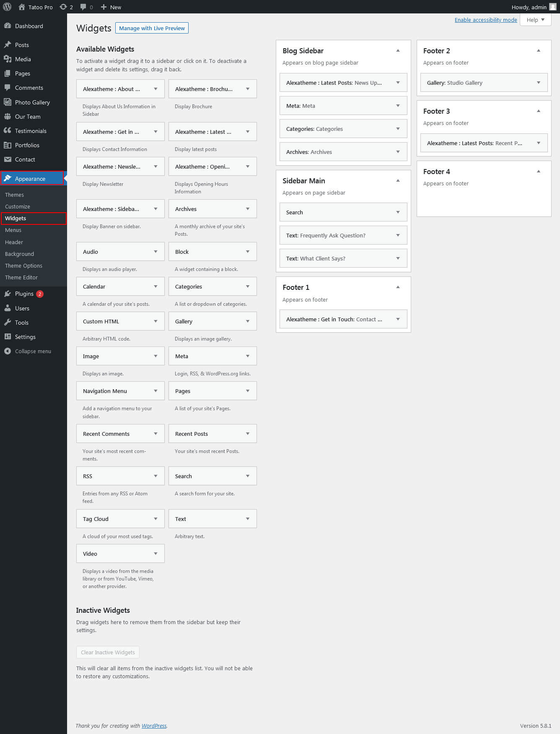560x734 pixels.
Task: Open the updates icon showing 2
Action: coord(63,7)
